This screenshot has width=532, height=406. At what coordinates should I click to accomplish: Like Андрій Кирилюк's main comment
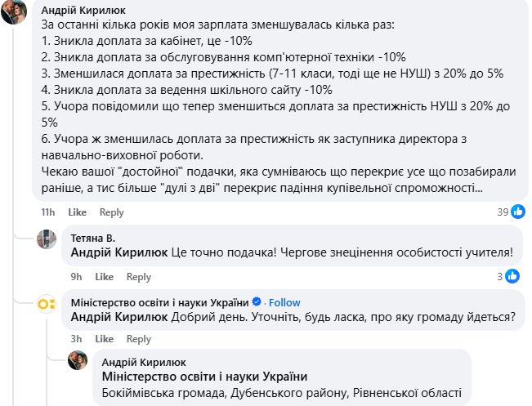77,212
